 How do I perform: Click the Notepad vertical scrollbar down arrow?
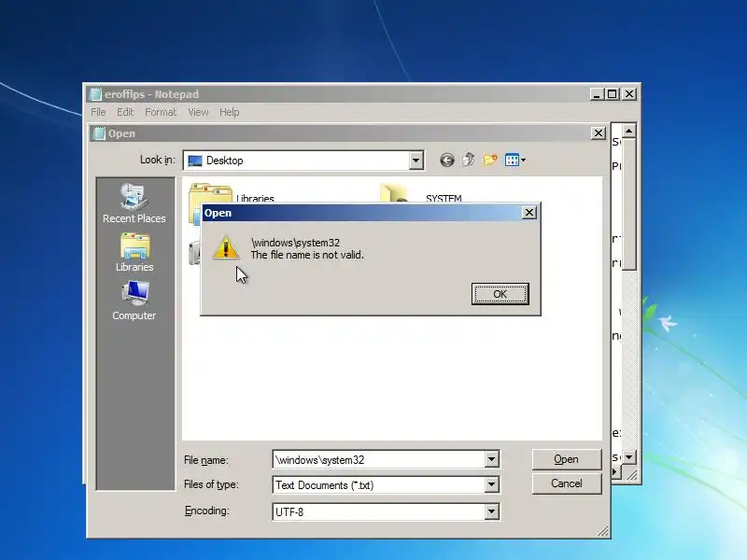[628, 457]
